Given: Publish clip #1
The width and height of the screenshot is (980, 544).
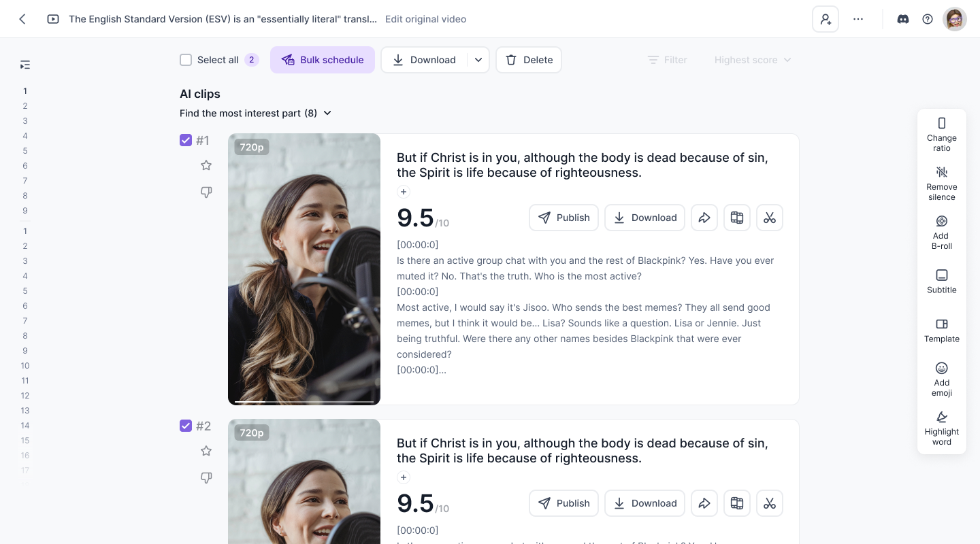Looking at the screenshot, I should click(x=564, y=218).
